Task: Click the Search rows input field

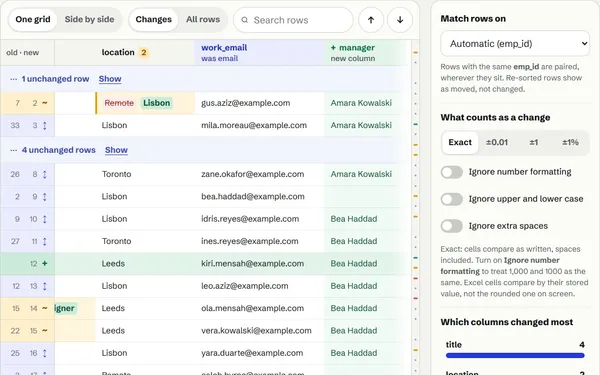Action: 293,20
